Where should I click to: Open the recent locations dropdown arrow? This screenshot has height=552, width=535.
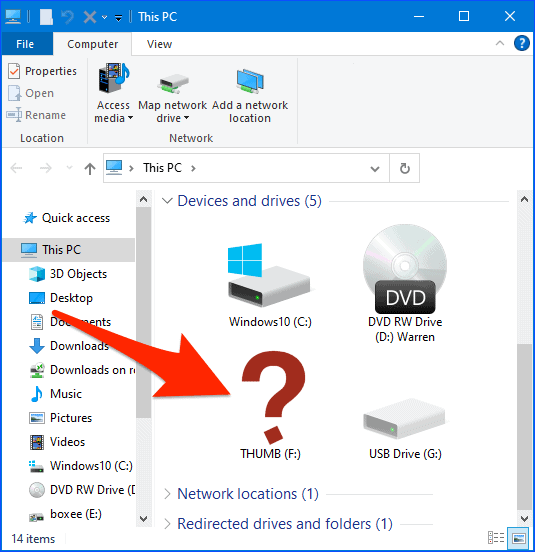(x=69, y=168)
